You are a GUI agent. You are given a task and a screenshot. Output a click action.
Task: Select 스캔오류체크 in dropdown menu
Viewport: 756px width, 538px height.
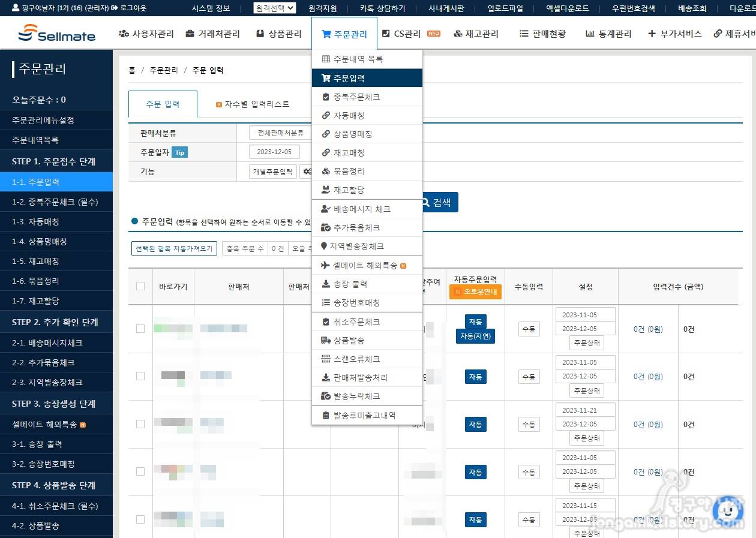point(367,359)
